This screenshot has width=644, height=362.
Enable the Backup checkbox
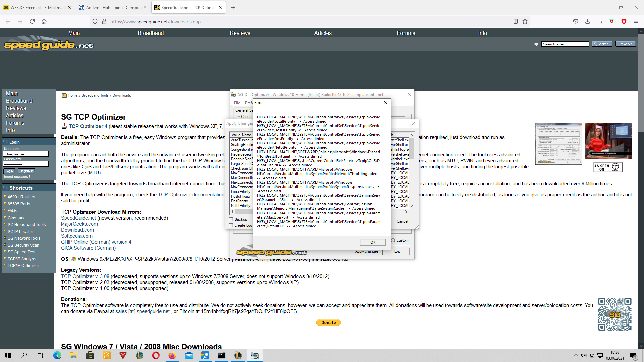click(x=231, y=219)
